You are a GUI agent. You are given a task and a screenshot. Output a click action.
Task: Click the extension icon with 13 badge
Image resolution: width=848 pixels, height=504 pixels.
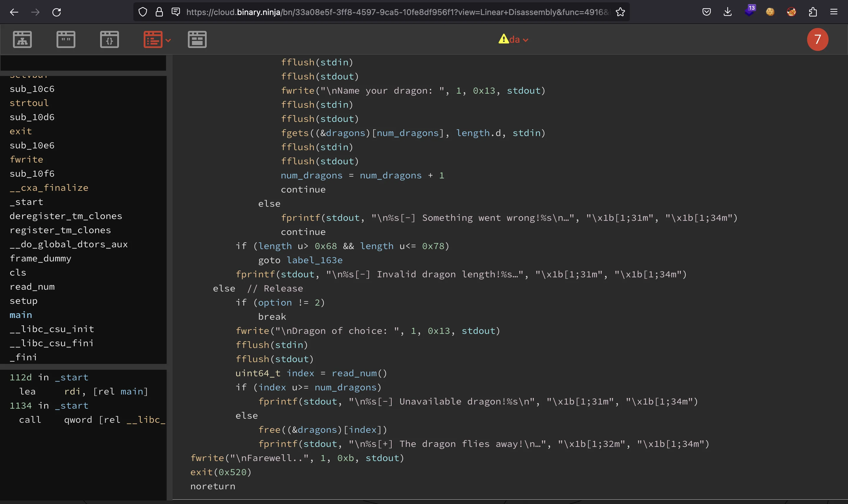pos(750,11)
